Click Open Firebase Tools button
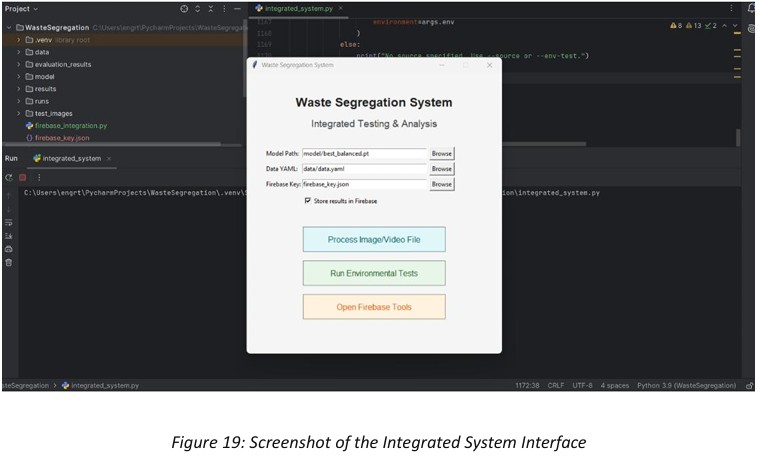The width and height of the screenshot is (757, 457). 374,306
